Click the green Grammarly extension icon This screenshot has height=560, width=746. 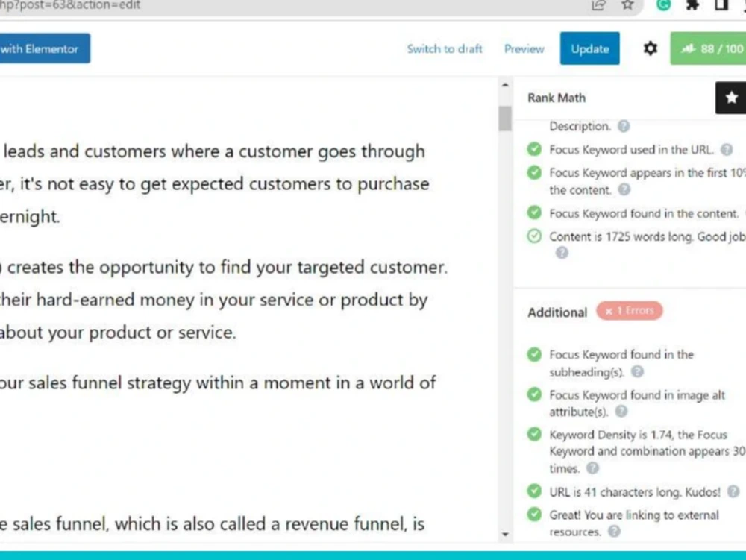click(x=663, y=4)
